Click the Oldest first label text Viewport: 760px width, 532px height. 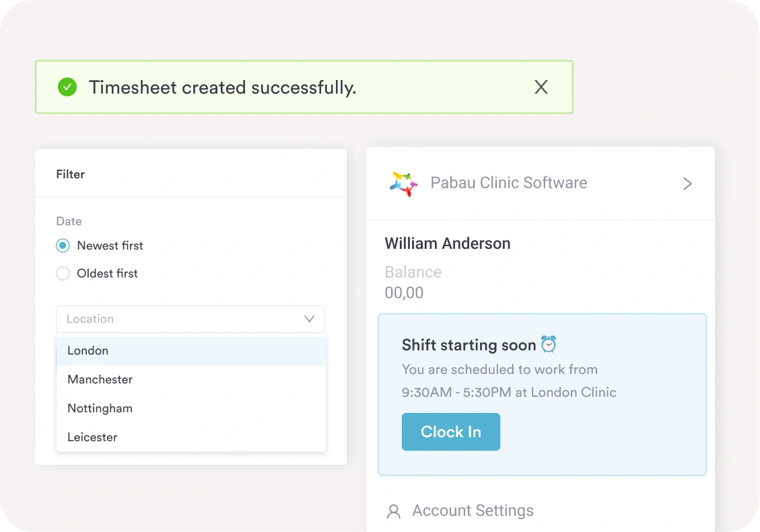(x=107, y=273)
